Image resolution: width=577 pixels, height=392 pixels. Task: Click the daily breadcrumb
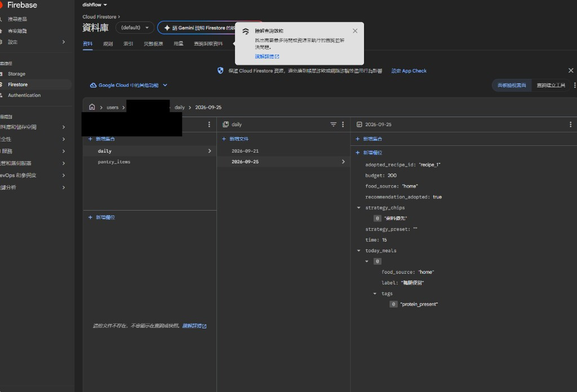coord(180,108)
